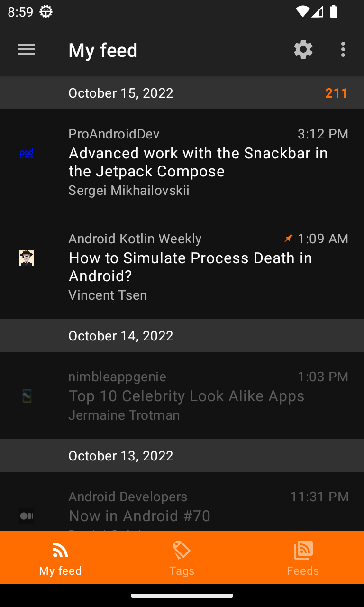
Task: Open Now in Android #70 article
Action: click(140, 516)
